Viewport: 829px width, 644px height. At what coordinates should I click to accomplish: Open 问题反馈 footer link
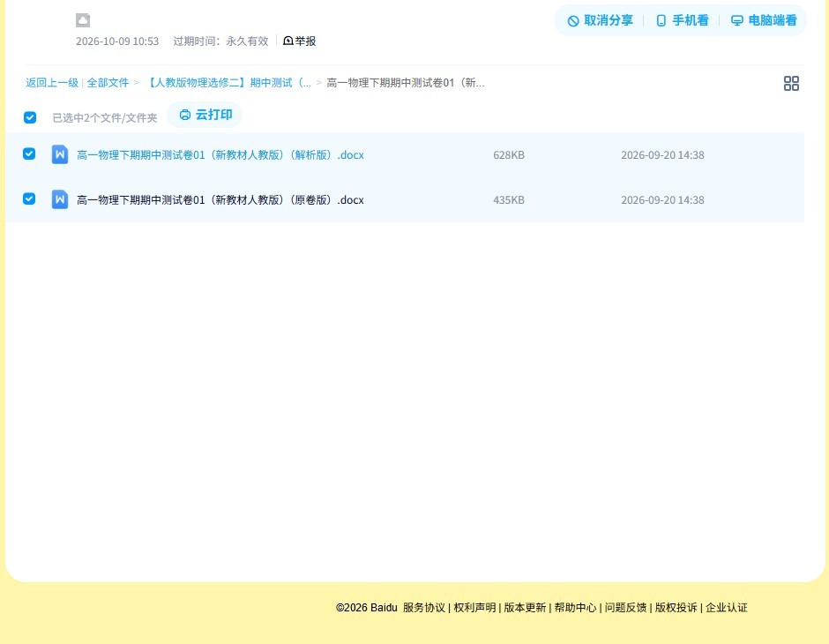pyautogui.click(x=626, y=608)
